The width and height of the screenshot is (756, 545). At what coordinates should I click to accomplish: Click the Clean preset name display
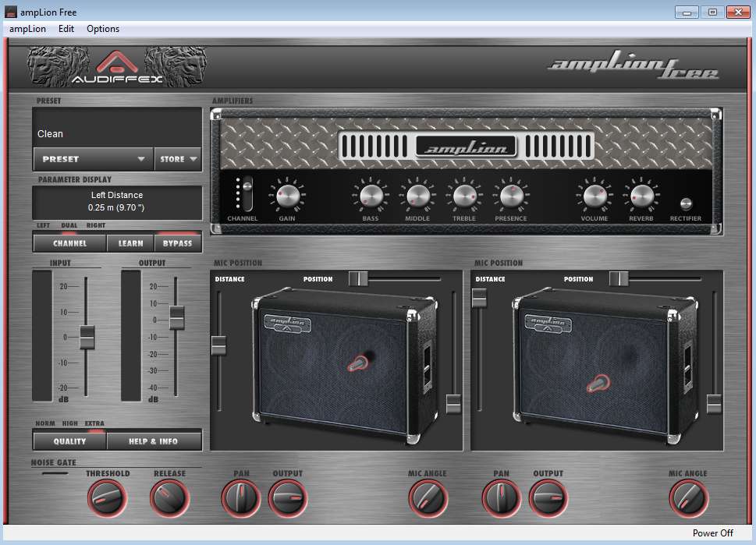(117, 128)
